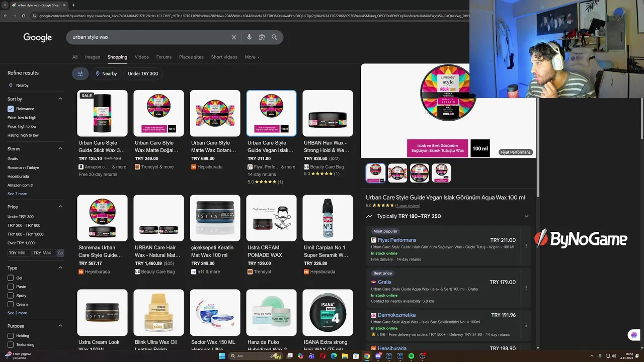Switch to the All results tab
This screenshot has height=362, width=644.
[x=75, y=57]
